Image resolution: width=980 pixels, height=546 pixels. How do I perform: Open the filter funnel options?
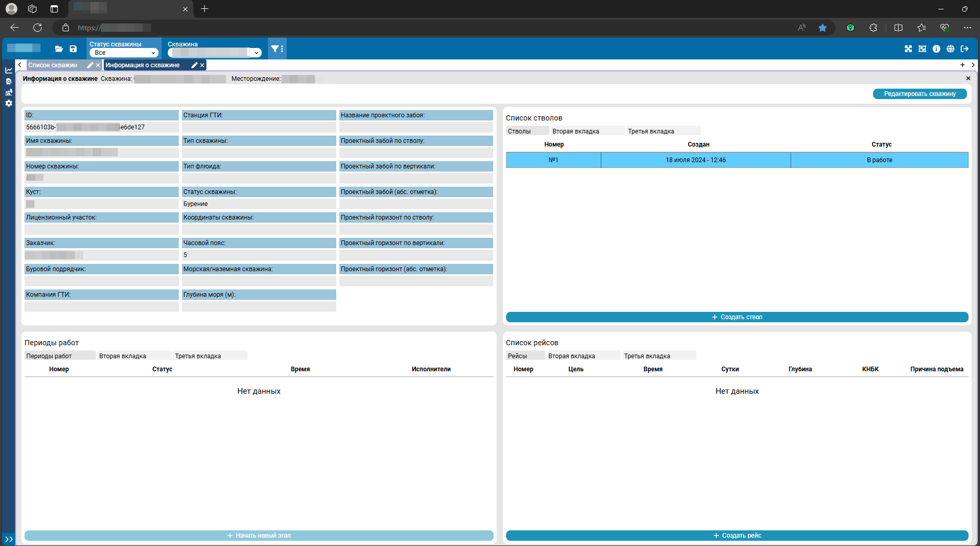[x=277, y=49]
